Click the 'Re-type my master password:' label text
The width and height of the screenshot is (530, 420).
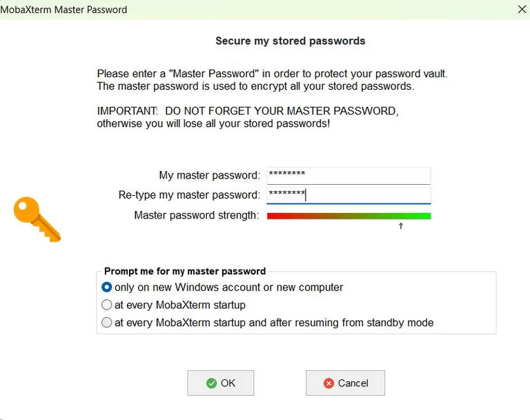[x=189, y=195]
